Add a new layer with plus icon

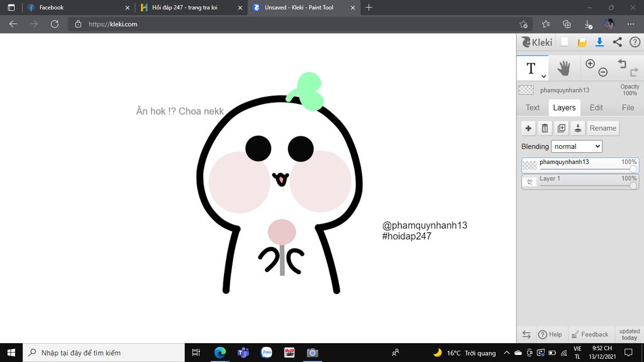528,128
